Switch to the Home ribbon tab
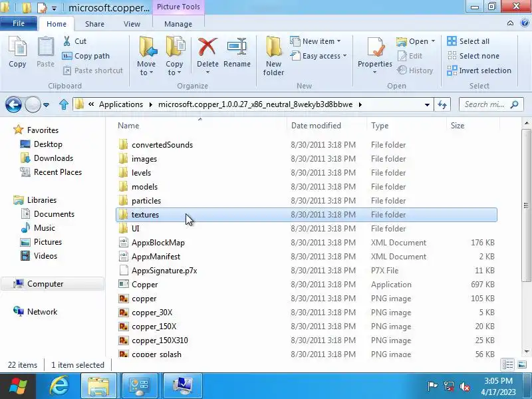Screen dimensions: 532x399 pos(57,24)
